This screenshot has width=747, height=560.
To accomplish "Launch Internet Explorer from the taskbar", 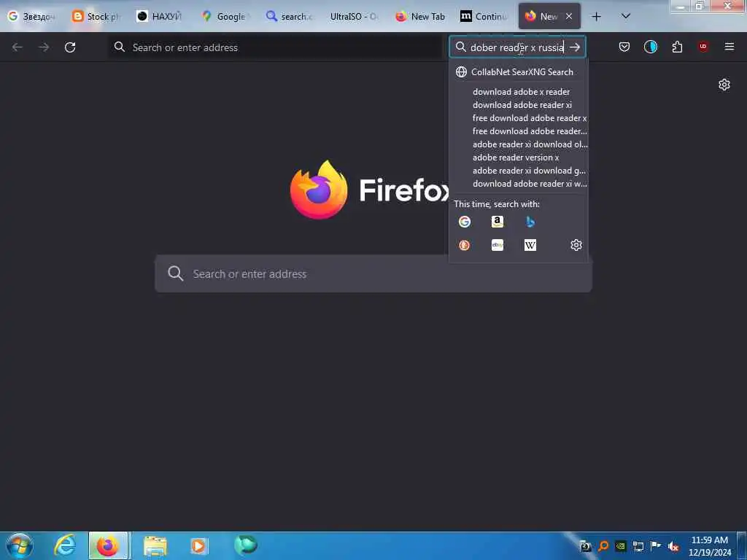I will click(x=65, y=545).
